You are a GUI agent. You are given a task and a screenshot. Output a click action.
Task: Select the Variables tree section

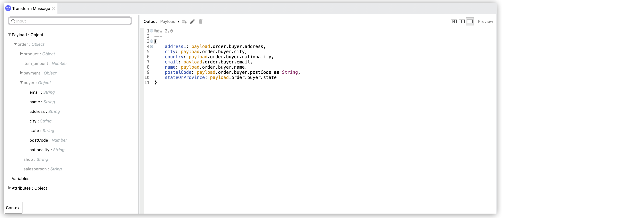click(21, 179)
